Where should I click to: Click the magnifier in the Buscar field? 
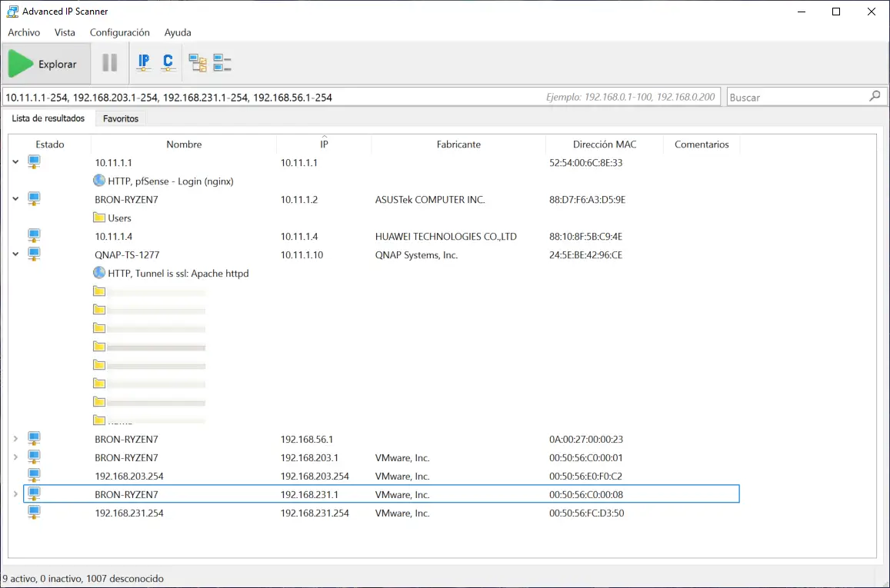(875, 96)
